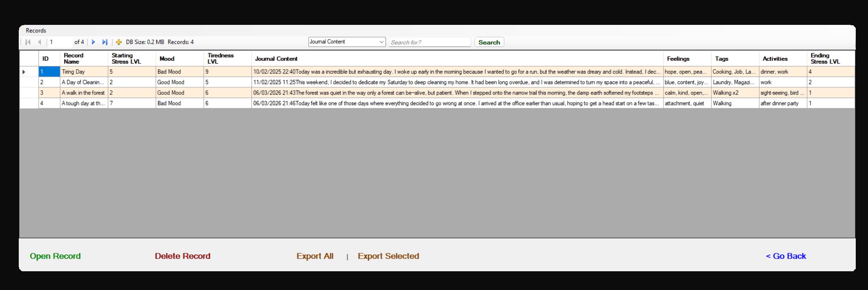This screenshot has width=868, height=290.
Task: Sort by the Record Name column header
Action: point(84,59)
